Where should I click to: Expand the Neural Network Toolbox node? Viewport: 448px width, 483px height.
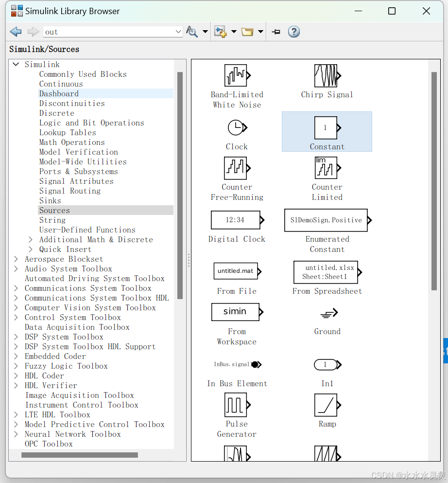pos(16,434)
